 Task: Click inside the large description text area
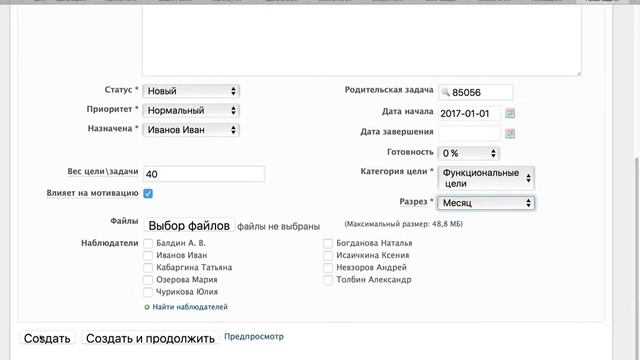(362, 40)
